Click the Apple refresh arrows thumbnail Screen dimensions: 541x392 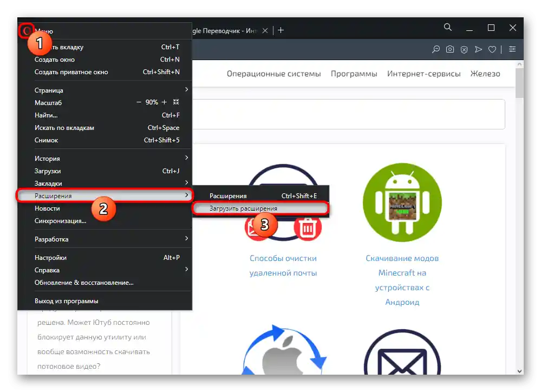point(284,350)
